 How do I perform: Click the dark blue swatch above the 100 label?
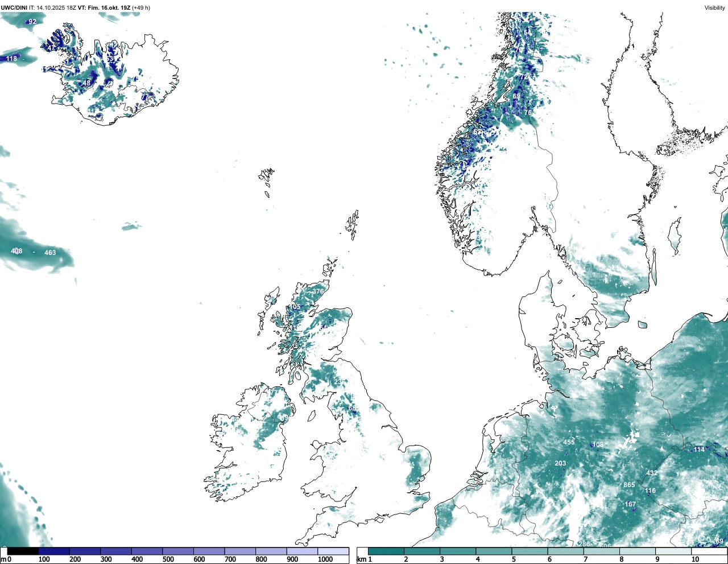[54, 551]
